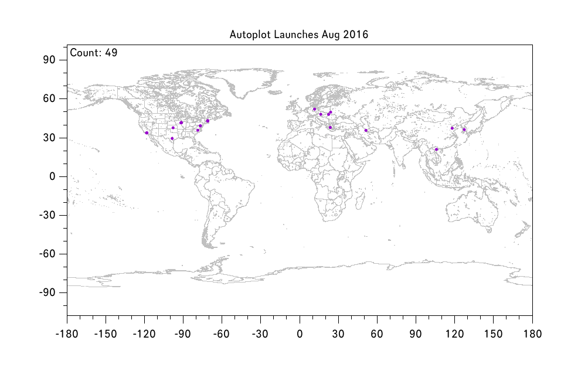588x371 pixels.
Task: Select the purple launch point in Germany
Action: 314,110
